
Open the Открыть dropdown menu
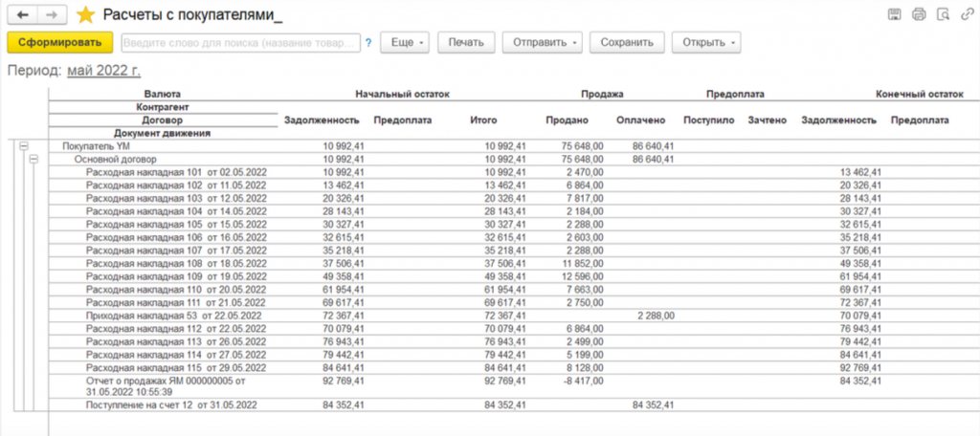point(707,43)
